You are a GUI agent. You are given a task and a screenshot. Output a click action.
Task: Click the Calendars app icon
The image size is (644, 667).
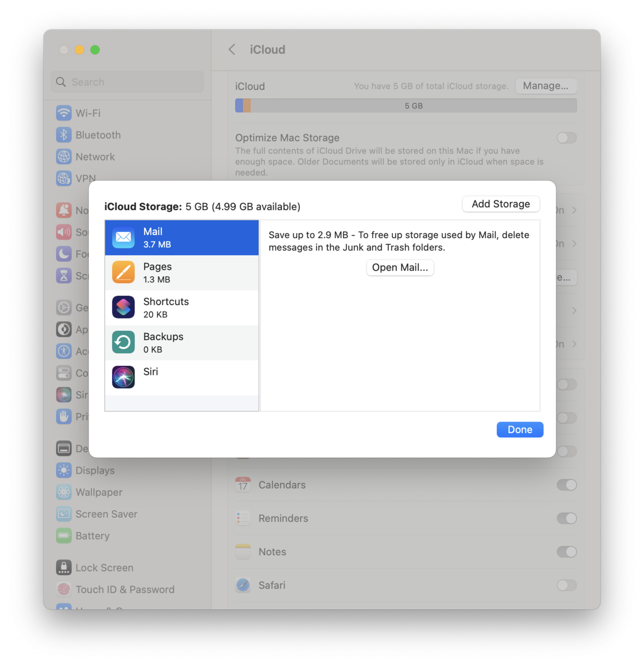243,485
